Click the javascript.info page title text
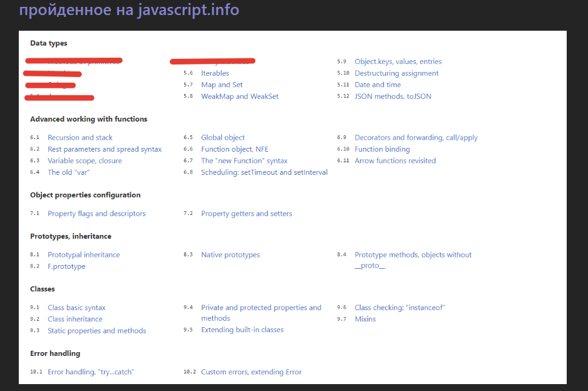 [129, 10]
